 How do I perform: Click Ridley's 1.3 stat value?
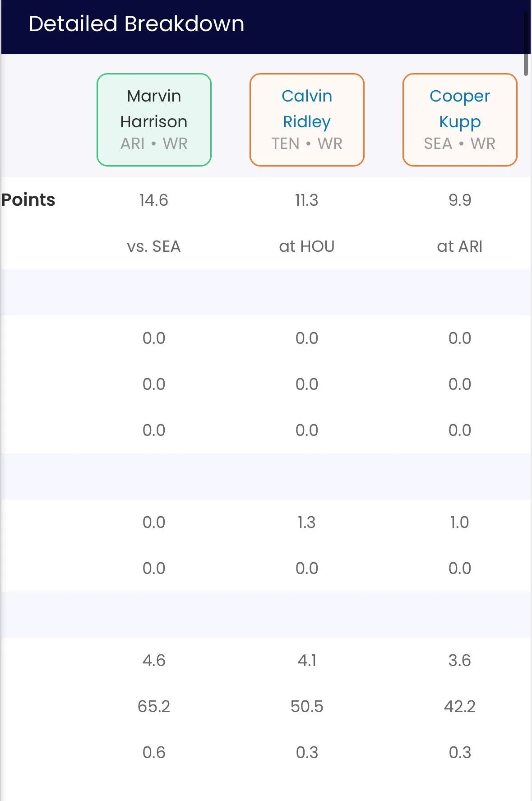pos(307,522)
